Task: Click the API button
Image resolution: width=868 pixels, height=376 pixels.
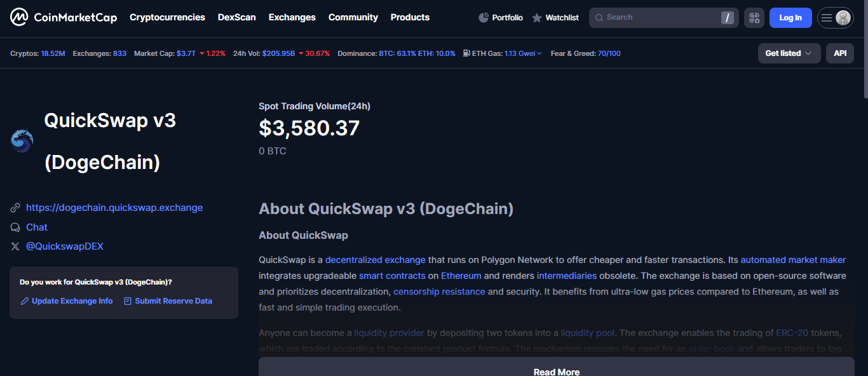Action: 840,53
